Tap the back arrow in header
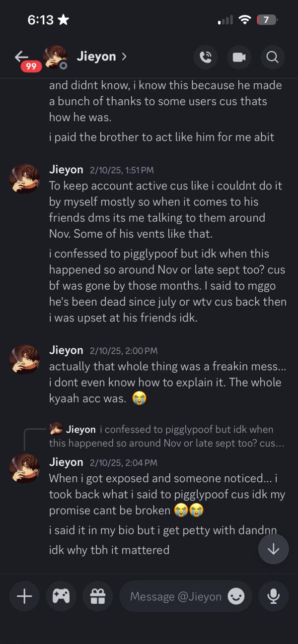 click(21, 57)
